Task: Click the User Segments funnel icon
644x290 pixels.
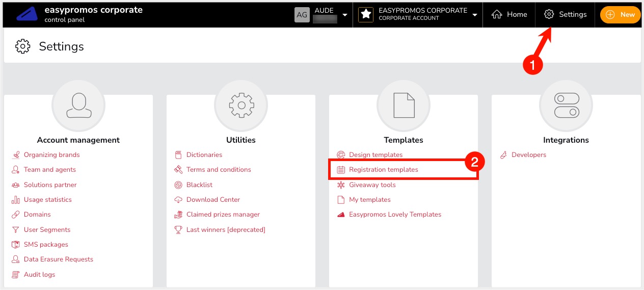Action: coord(15,230)
